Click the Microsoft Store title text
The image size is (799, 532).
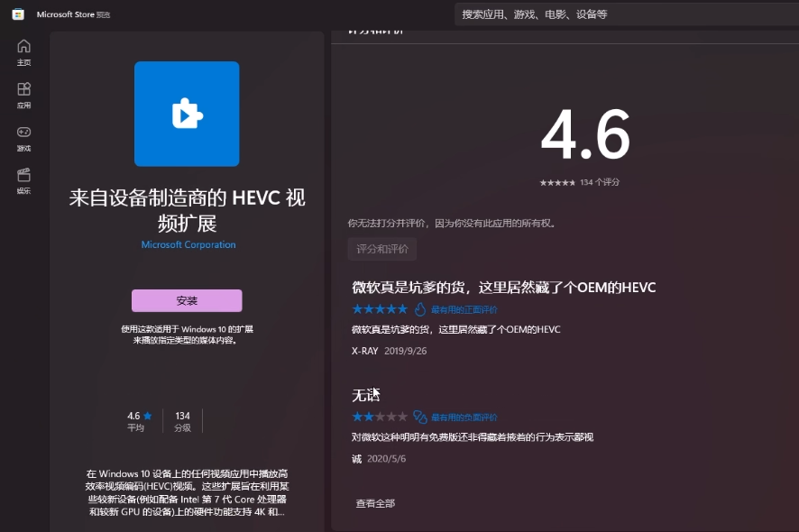pos(65,14)
